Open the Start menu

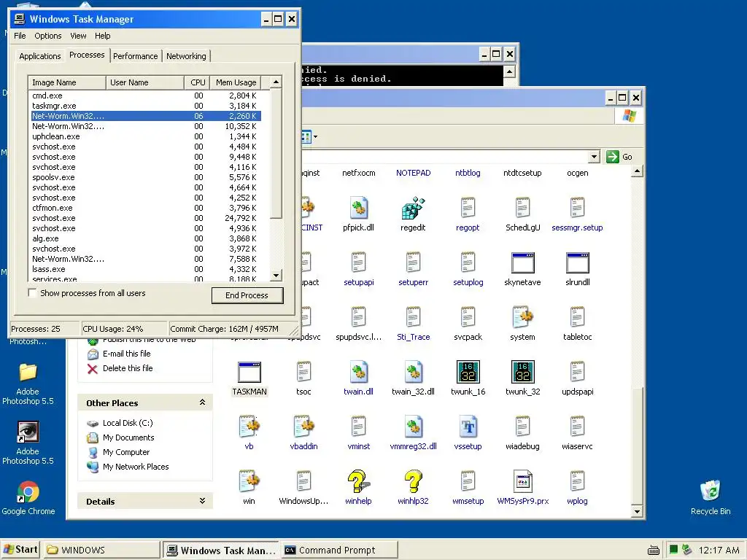point(20,550)
